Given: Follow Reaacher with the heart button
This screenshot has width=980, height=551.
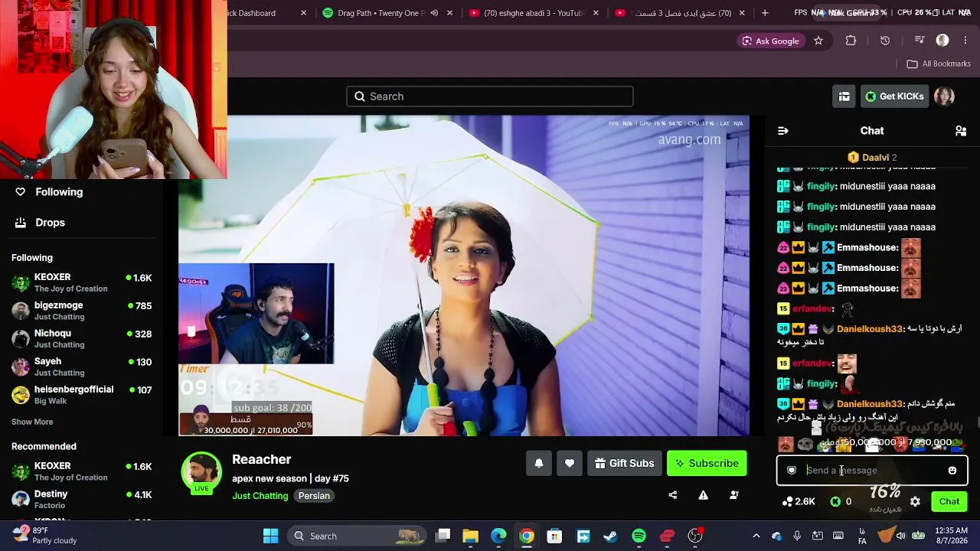Looking at the screenshot, I should (x=570, y=463).
